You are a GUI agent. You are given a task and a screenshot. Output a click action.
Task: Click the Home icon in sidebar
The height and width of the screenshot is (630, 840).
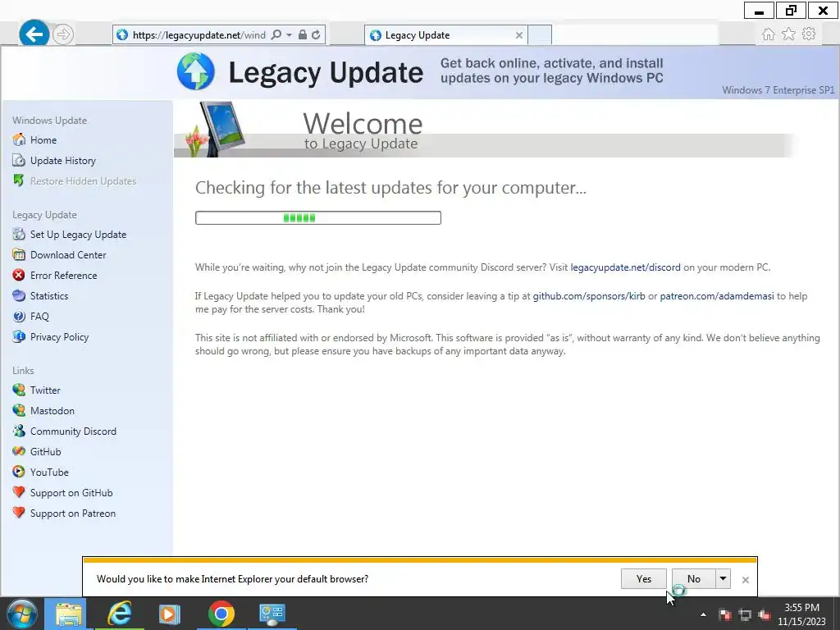(x=19, y=139)
